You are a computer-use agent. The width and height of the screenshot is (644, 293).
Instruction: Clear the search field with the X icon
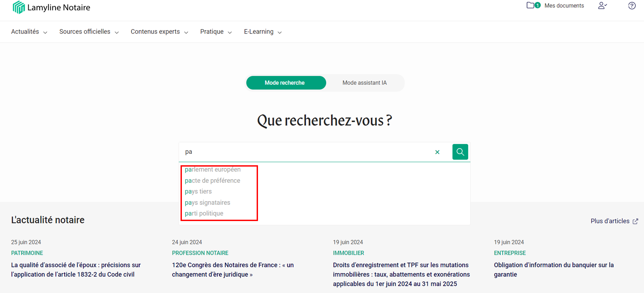click(437, 152)
